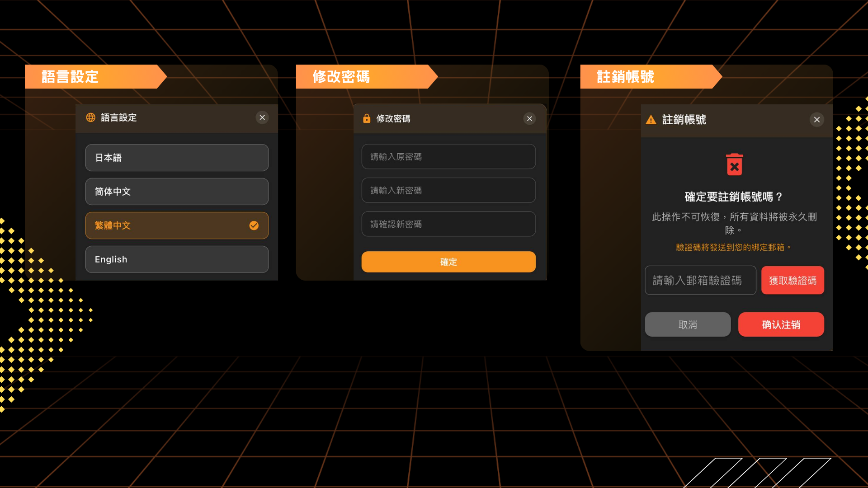Select 简体中文 language option

pyautogui.click(x=177, y=192)
